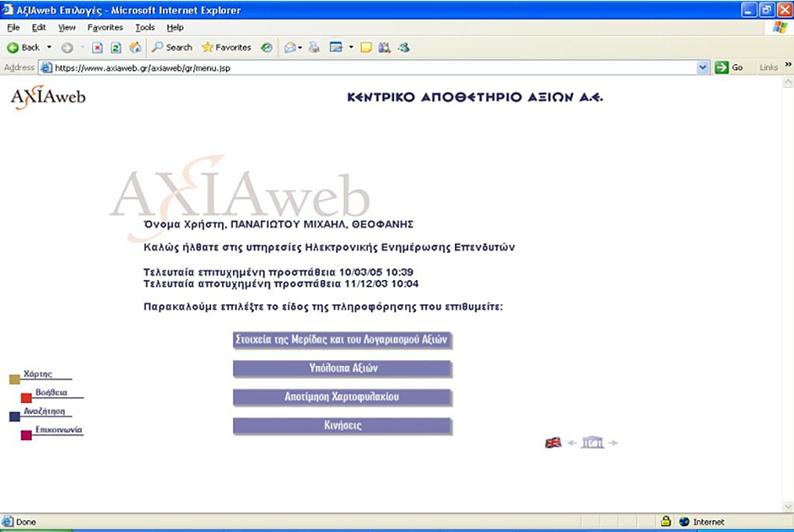Click the address bar URL field
The width and height of the screenshot is (794, 532).
pos(374,67)
